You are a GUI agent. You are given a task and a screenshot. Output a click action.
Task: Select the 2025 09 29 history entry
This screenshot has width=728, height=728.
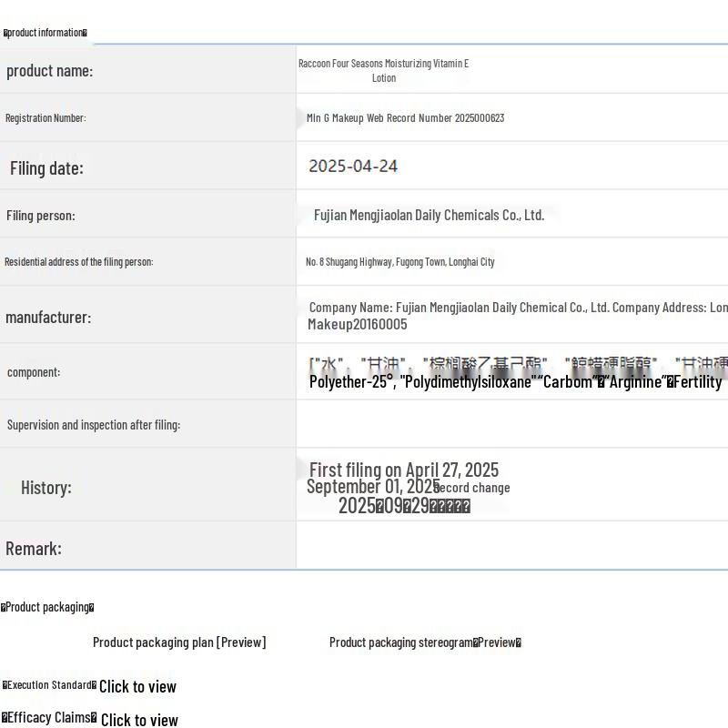click(x=404, y=506)
